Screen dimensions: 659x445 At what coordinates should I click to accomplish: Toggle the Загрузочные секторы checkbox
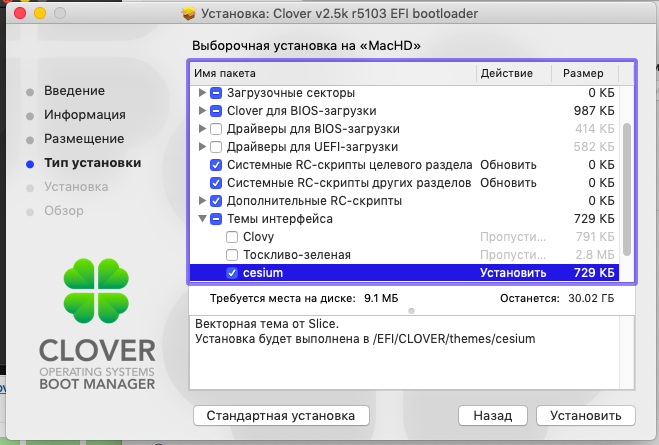pyautogui.click(x=216, y=93)
